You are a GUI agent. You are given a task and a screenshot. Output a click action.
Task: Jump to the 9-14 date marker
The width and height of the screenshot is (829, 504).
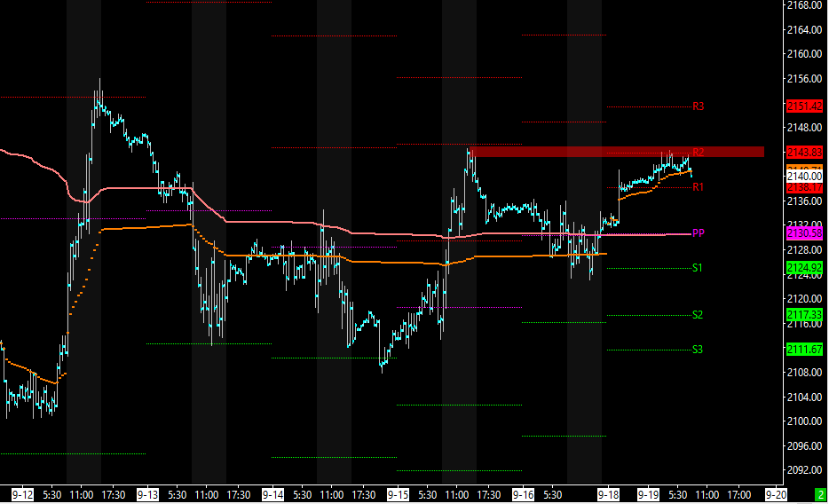pos(272,495)
